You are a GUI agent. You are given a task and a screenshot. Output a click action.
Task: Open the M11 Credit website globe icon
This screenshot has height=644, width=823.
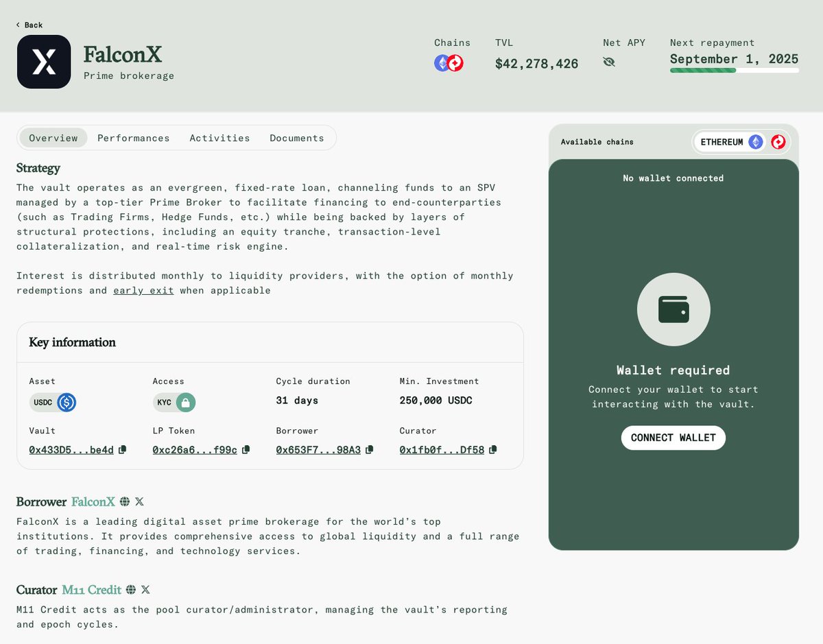(x=131, y=590)
